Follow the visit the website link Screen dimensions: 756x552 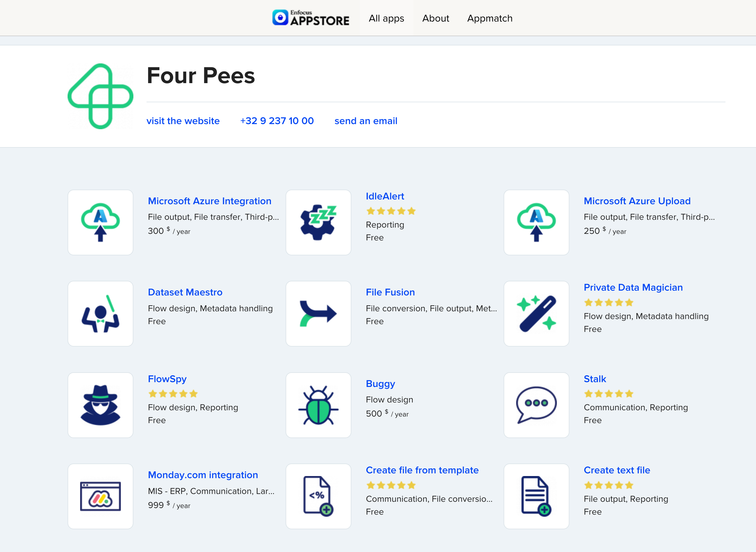183,121
